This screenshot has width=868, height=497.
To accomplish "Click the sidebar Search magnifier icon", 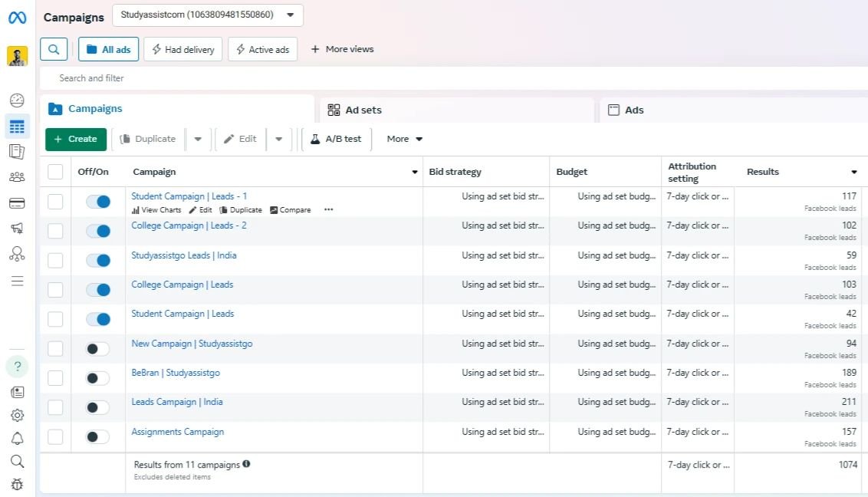I will pos(17,462).
